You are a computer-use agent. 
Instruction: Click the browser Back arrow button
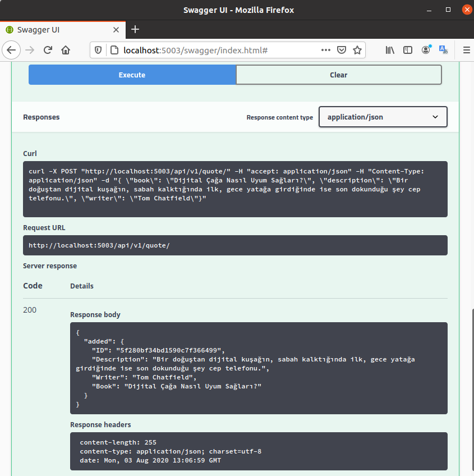[11, 50]
